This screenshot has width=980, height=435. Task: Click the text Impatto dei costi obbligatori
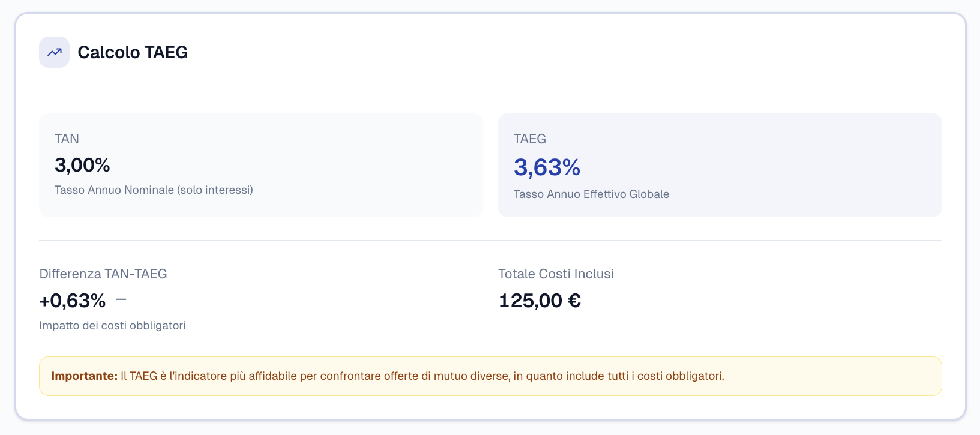(112, 325)
